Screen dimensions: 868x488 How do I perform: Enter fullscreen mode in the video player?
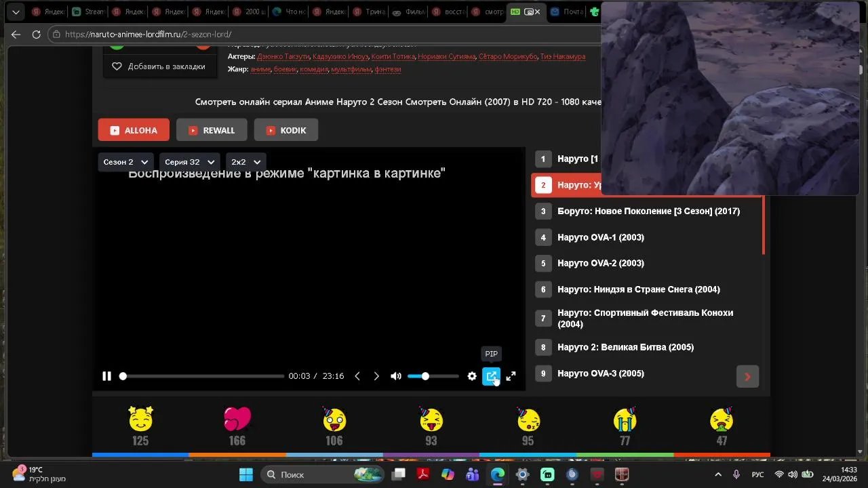click(x=511, y=376)
